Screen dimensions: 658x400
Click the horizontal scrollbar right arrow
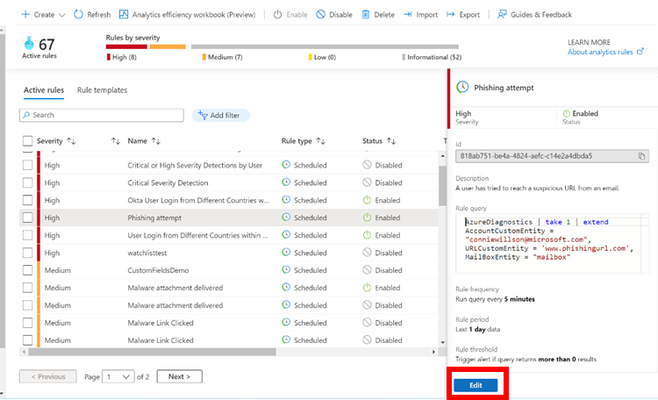[434, 352]
